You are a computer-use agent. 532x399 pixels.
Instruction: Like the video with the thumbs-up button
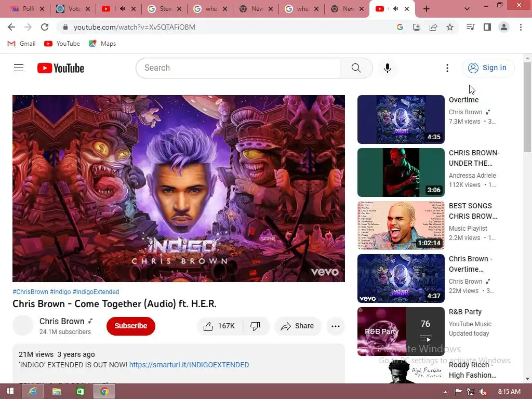(220, 326)
